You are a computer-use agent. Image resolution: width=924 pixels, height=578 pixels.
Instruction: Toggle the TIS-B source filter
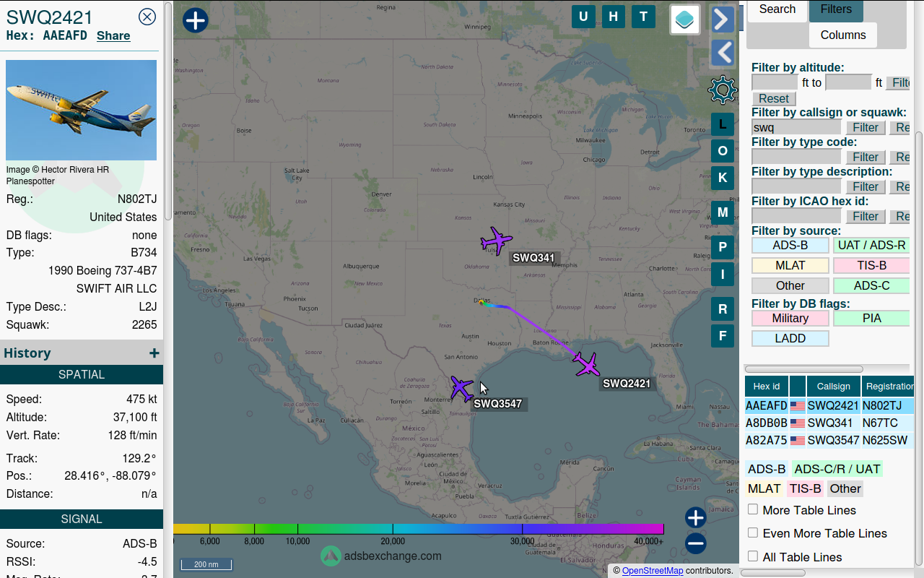pos(871,265)
